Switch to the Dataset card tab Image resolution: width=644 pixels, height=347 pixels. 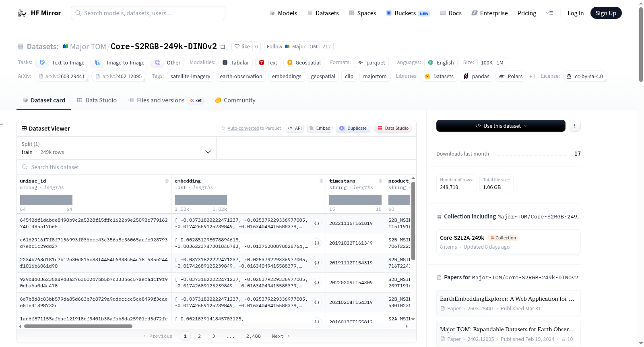click(x=44, y=100)
